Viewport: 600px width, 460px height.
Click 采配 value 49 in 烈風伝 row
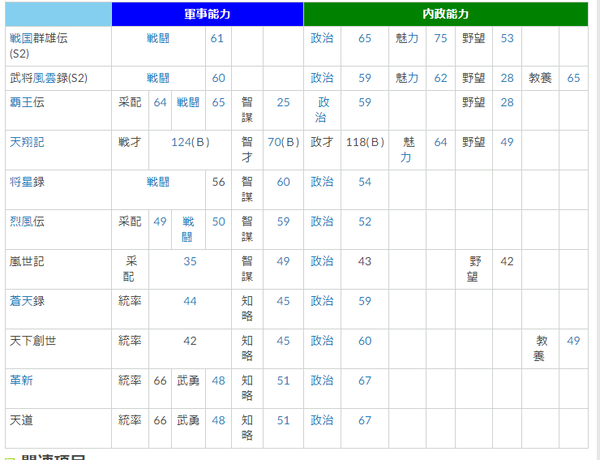coord(160,221)
